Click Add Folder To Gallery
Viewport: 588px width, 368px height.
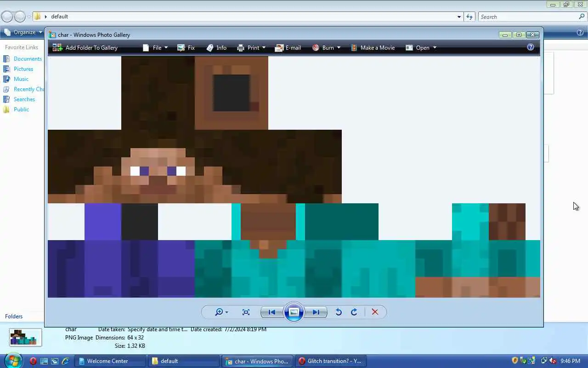(85, 47)
